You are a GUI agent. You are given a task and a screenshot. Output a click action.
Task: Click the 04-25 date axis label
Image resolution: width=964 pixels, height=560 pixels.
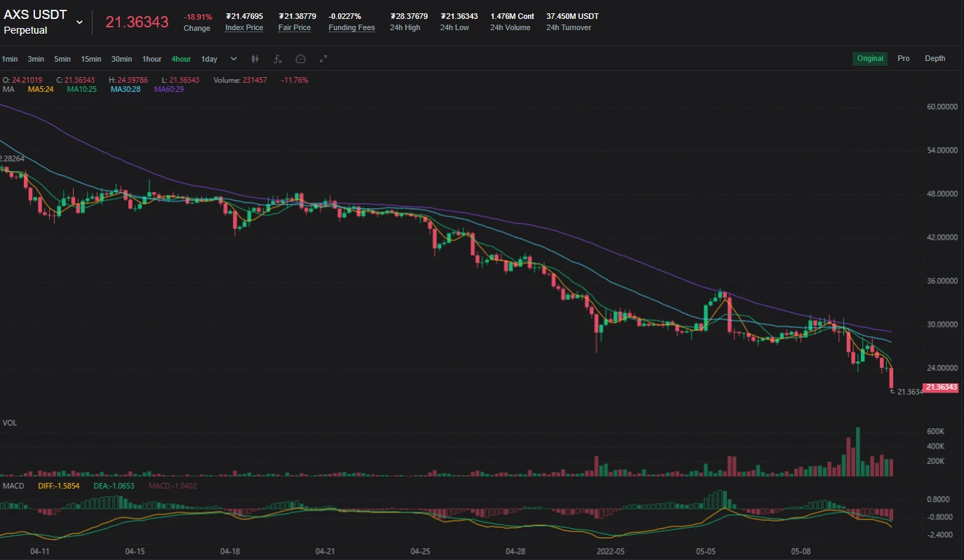click(x=421, y=552)
